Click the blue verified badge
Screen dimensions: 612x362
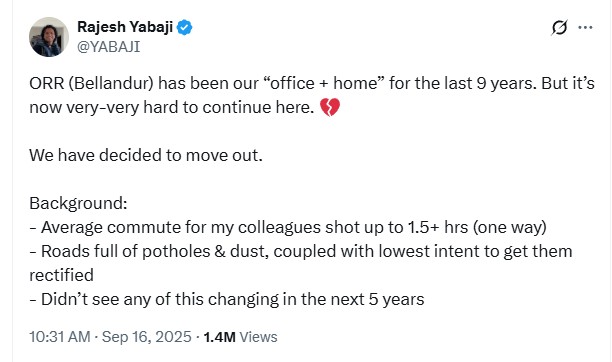pyautogui.click(x=184, y=27)
